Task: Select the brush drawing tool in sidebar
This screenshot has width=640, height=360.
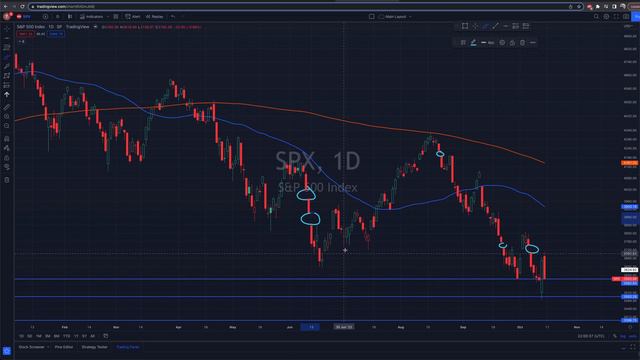Action: [x=7, y=57]
